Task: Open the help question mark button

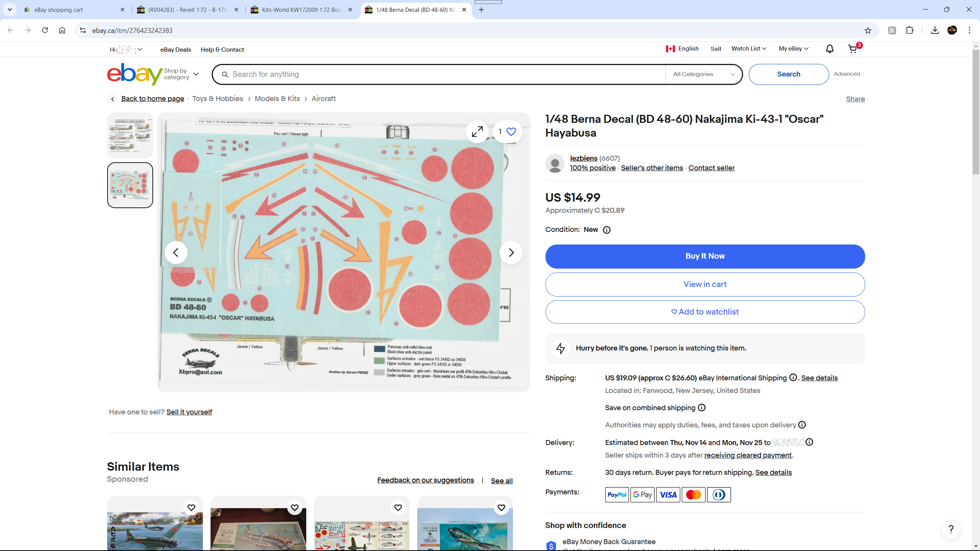Action: point(951,530)
